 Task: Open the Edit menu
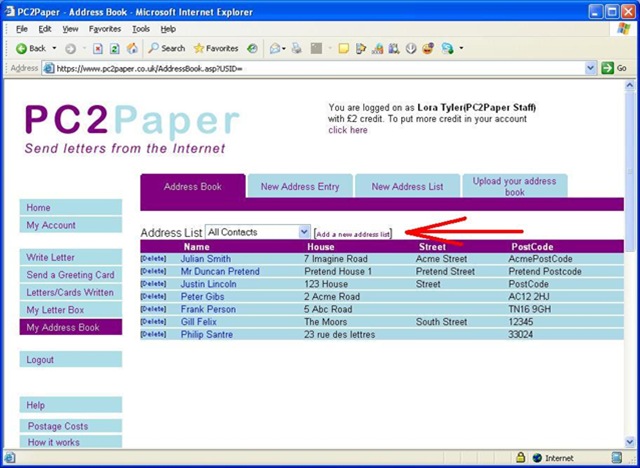click(x=45, y=29)
